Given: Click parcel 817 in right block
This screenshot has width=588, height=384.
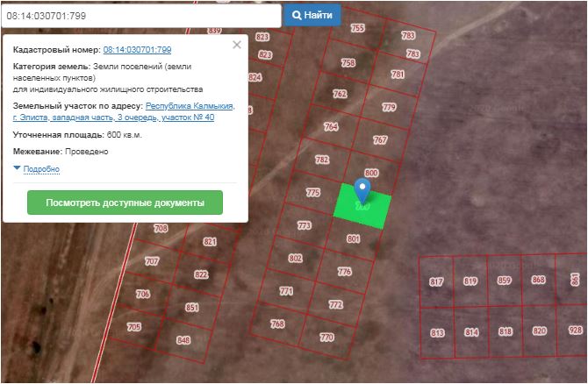Looking at the screenshot, I should pyautogui.click(x=436, y=281).
